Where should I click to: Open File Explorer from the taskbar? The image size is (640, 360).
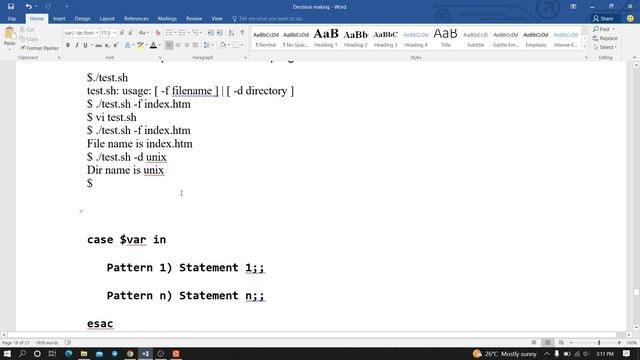coord(84,353)
